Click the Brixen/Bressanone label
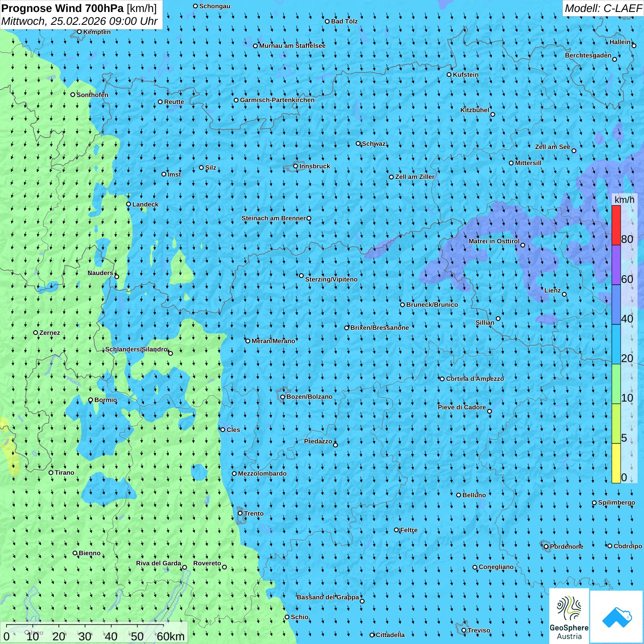The image size is (644, 644). pyautogui.click(x=379, y=328)
